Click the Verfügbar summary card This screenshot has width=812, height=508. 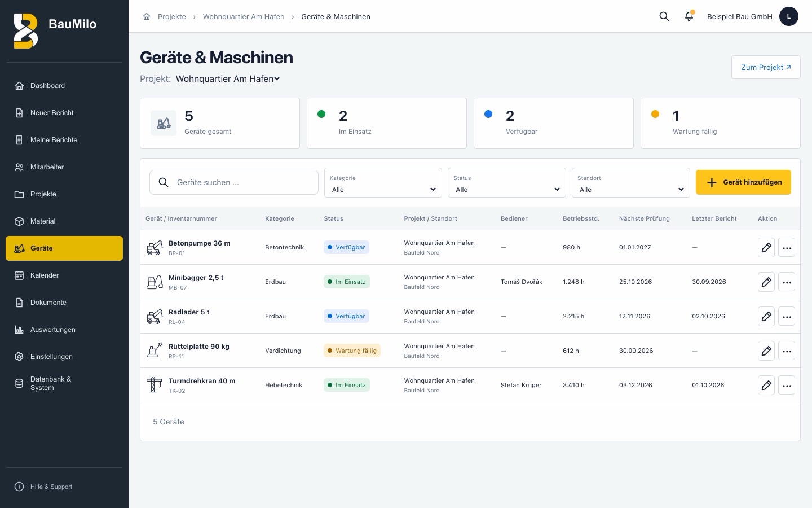click(x=554, y=123)
